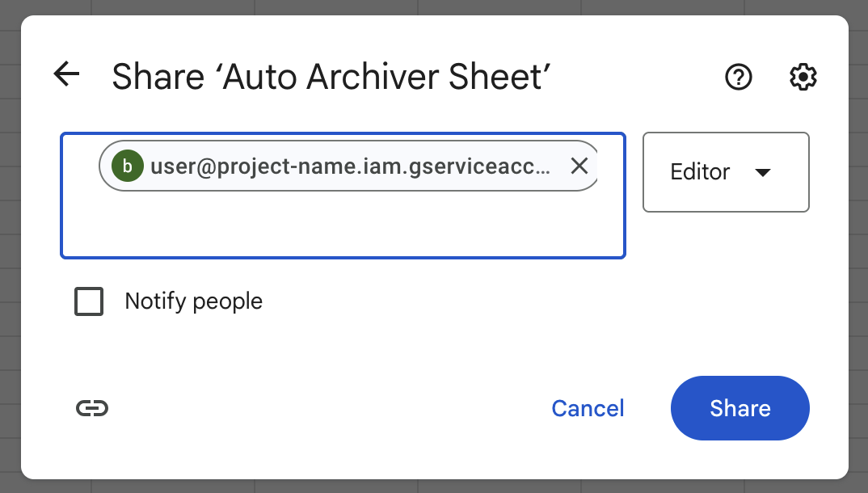Screen dimensions: 868x493
Task: Click the green 'b' avatar icon
Action: pos(128,166)
